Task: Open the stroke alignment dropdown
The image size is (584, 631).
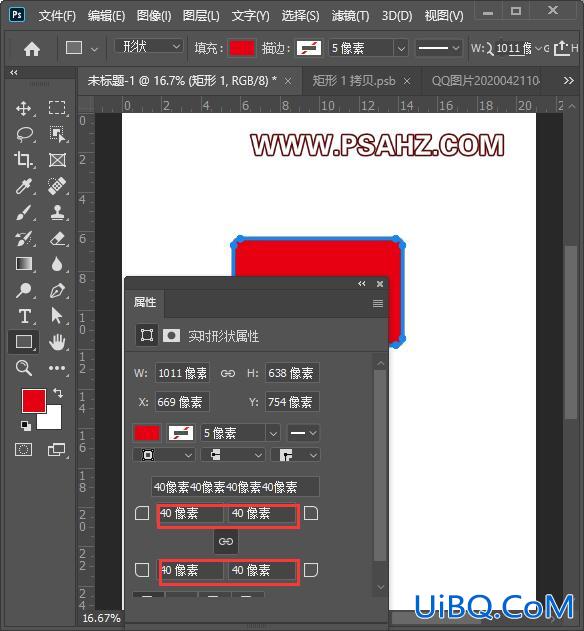Action: 164,455
